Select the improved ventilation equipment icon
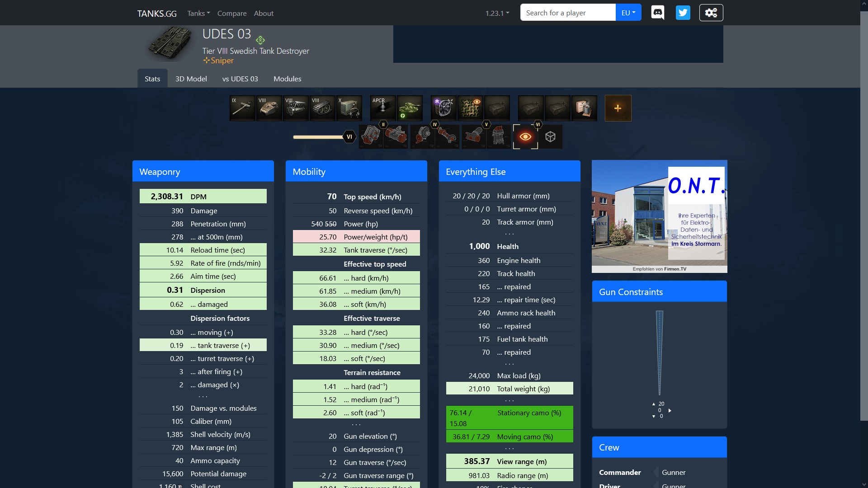868x488 pixels. coord(443,108)
